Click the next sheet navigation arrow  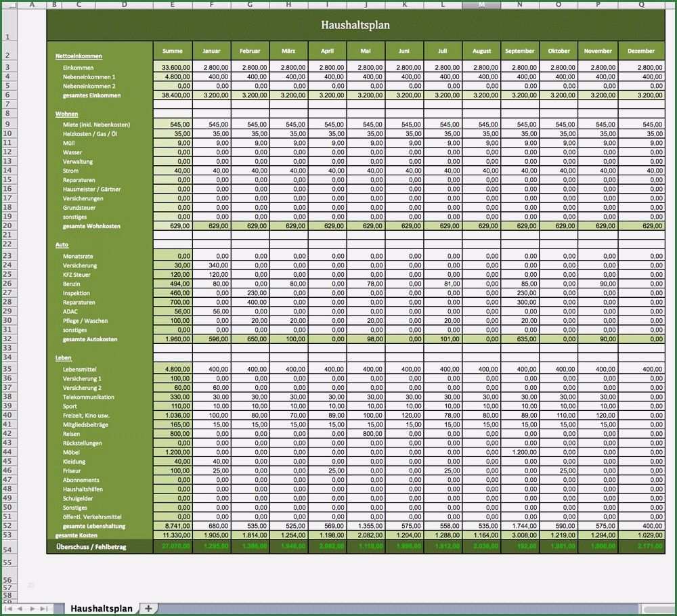click(x=32, y=609)
